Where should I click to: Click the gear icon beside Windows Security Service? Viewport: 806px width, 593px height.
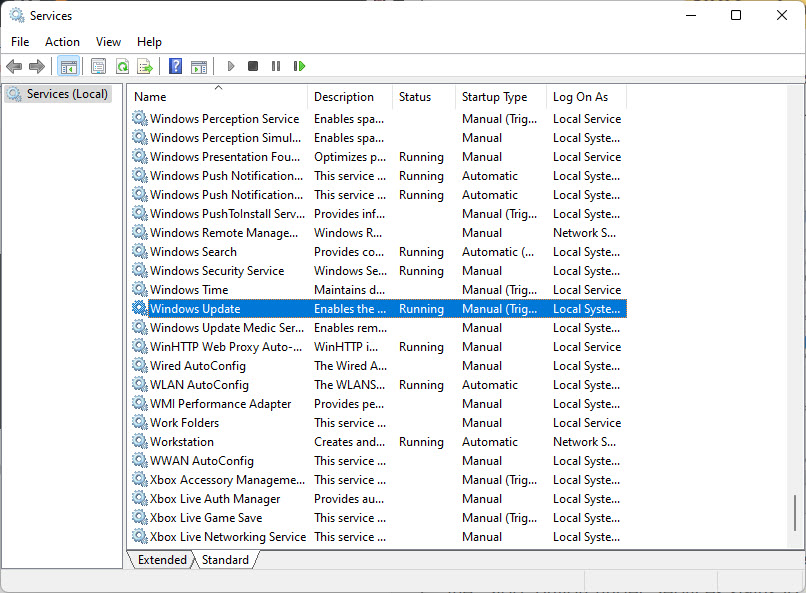139,270
